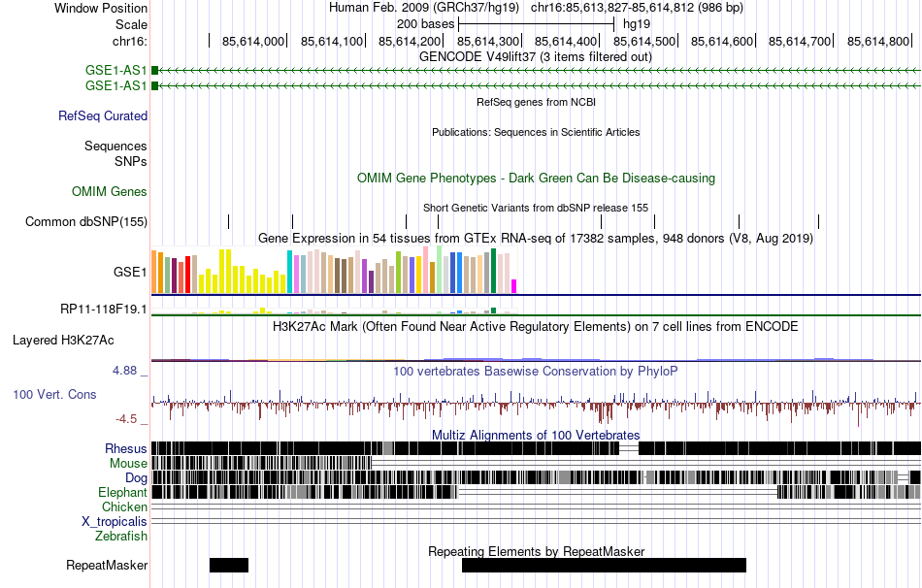Click the 200 bases scale bar

[x=537, y=24]
